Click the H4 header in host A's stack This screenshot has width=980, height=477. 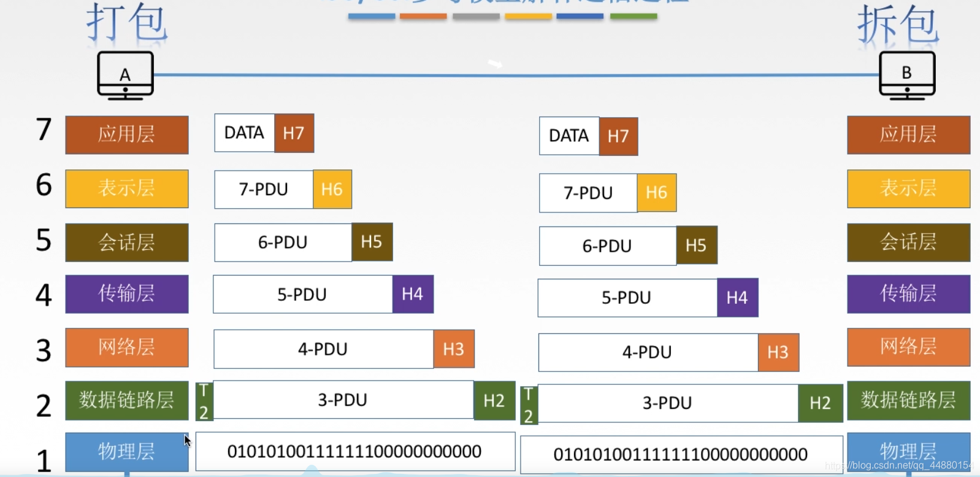tap(413, 294)
